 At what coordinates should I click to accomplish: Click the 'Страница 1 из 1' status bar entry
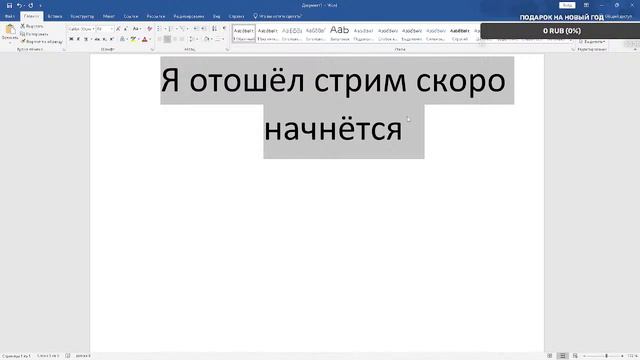point(16,356)
